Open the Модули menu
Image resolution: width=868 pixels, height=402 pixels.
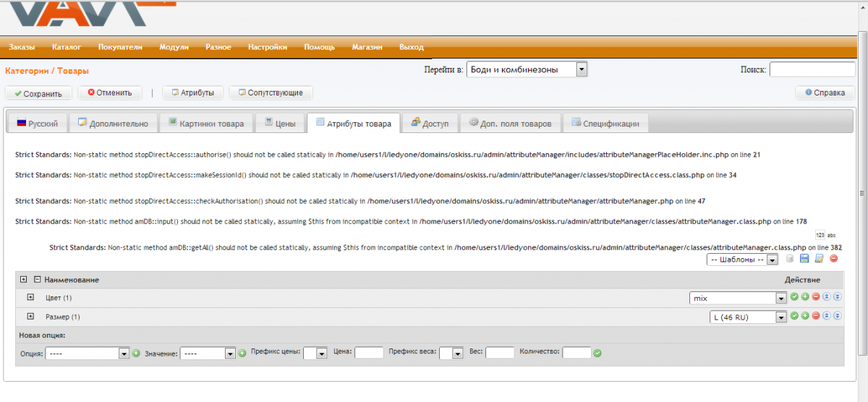click(174, 47)
